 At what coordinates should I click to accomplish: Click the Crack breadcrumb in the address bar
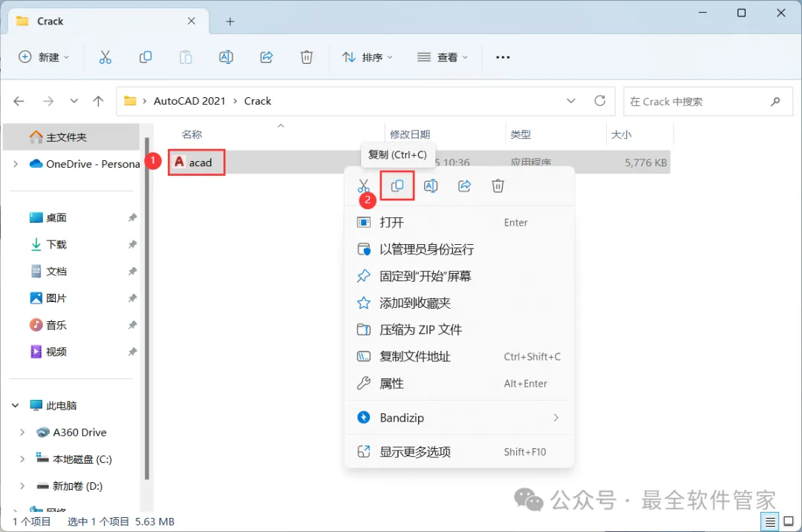[257, 101]
